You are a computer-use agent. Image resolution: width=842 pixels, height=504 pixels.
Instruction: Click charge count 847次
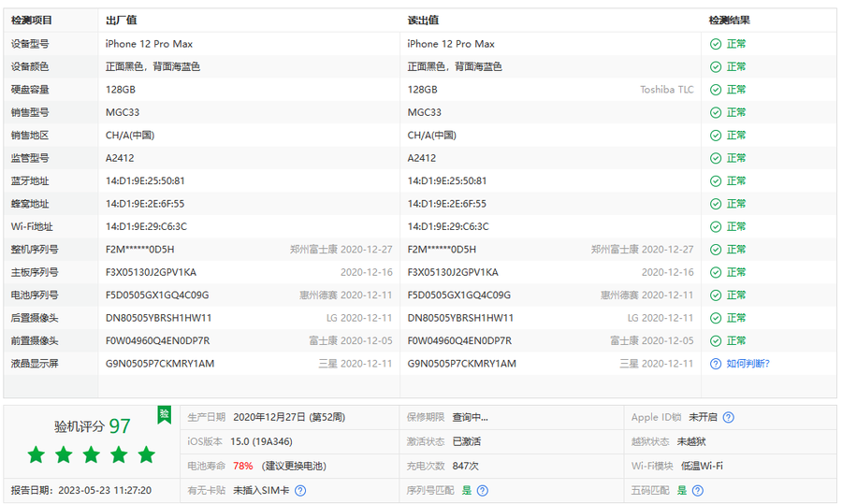point(465,466)
